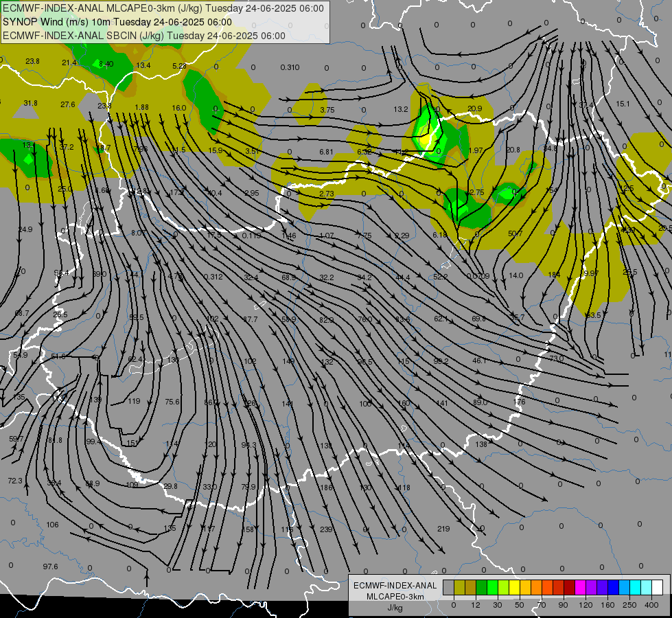672x618 pixels.
Task: Click the map value 5.28
Action: point(180,66)
